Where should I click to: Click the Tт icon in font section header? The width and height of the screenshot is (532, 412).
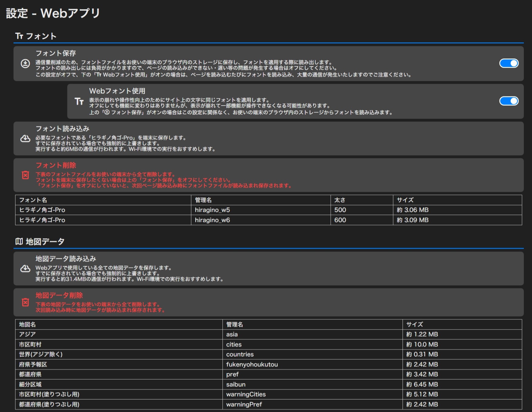[x=19, y=36]
